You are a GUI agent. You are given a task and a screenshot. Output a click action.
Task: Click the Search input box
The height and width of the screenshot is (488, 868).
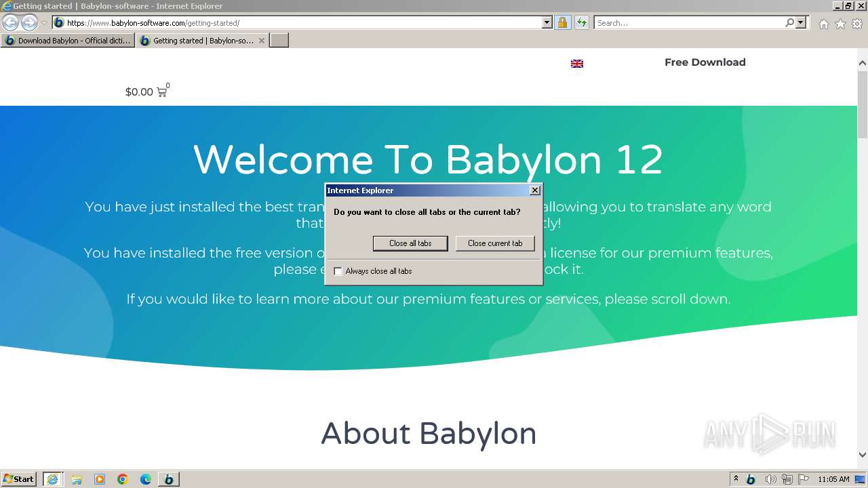689,22
